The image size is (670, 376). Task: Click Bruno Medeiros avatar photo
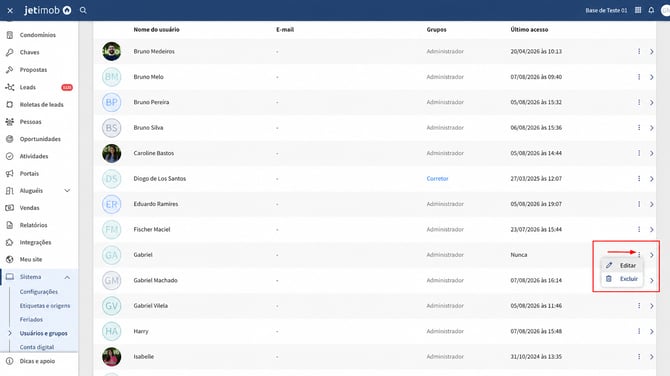click(x=112, y=51)
